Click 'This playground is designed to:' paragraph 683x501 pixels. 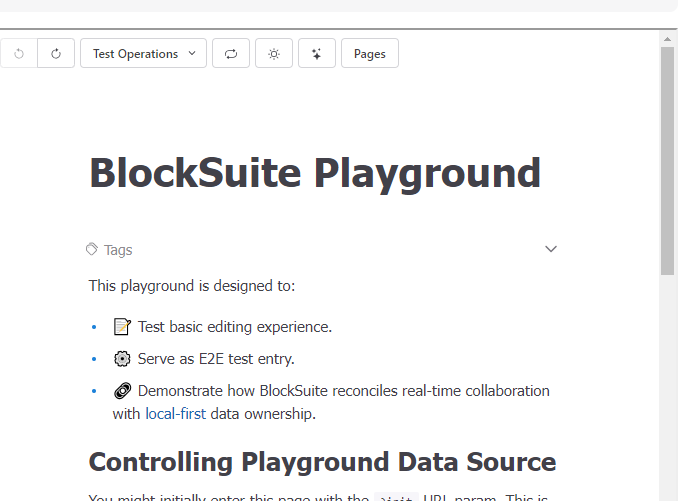(192, 286)
